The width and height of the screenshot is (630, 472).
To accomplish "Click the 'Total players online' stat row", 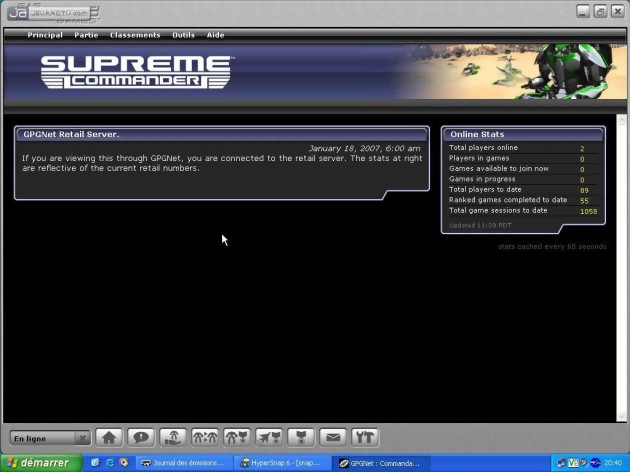I will 523,148.
